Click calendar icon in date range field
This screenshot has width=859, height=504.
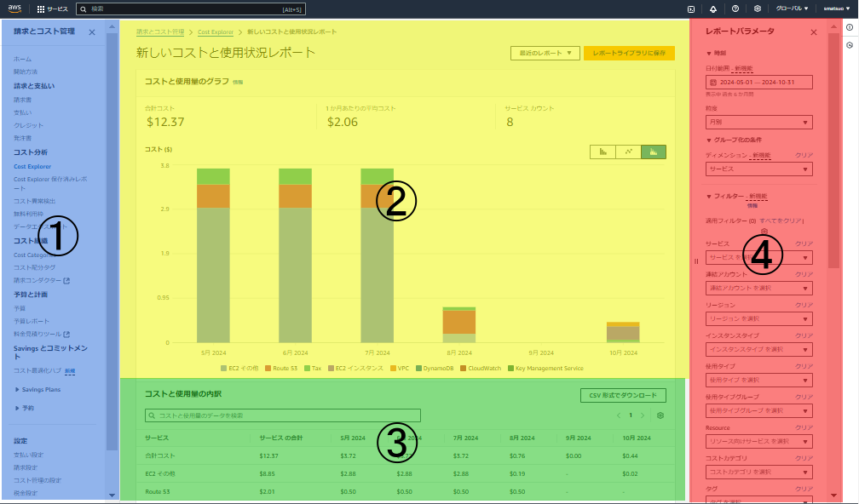[x=713, y=82]
